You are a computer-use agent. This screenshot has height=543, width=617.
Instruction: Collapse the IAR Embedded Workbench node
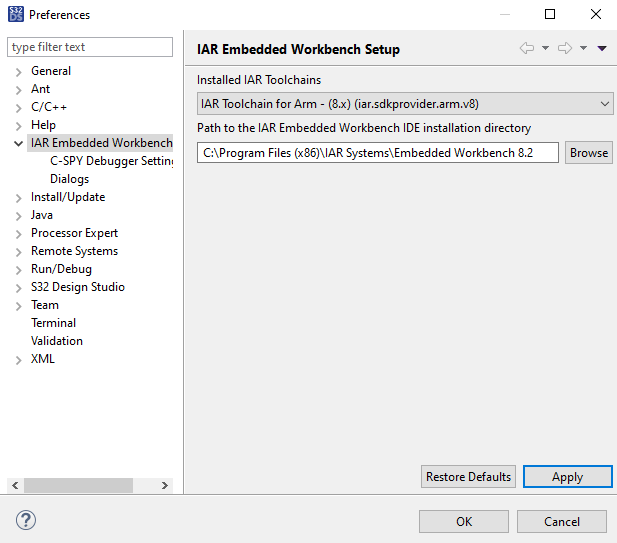tap(19, 144)
